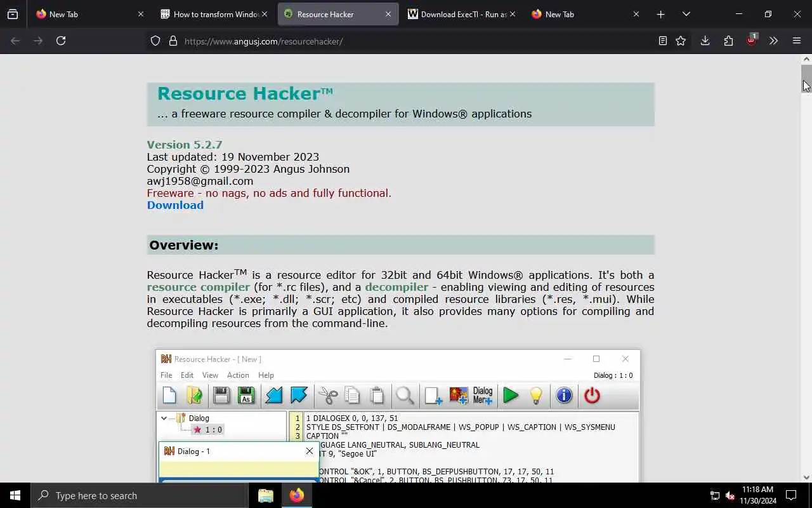Go forward one page
Screen dimensions: 812x508
(38, 41)
